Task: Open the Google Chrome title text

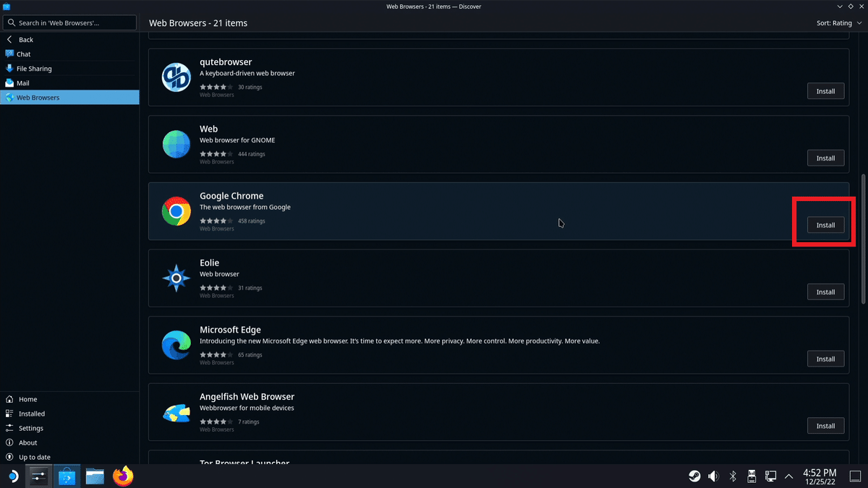Action: (231, 196)
